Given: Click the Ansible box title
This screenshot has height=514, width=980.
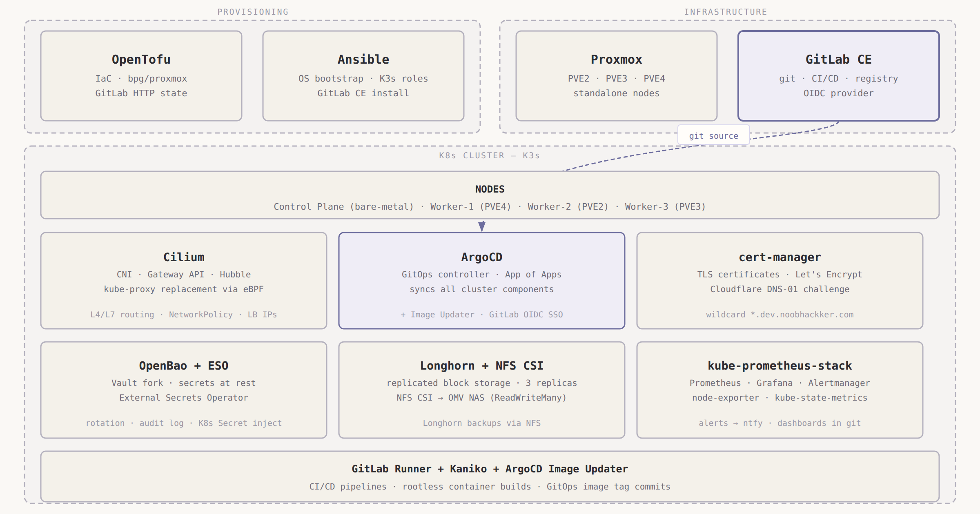Looking at the screenshot, I should click(363, 60).
